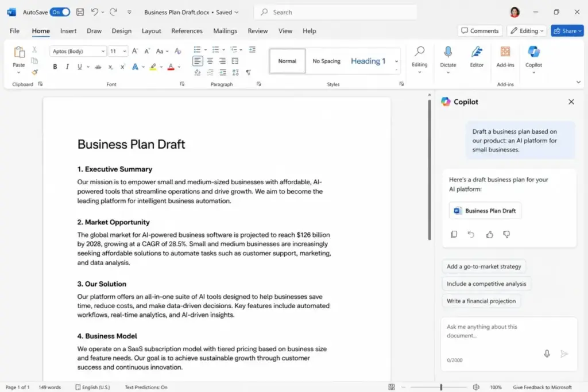Click the Search box in title bar
This screenshot has height=392, width=588.
point(335,12)
